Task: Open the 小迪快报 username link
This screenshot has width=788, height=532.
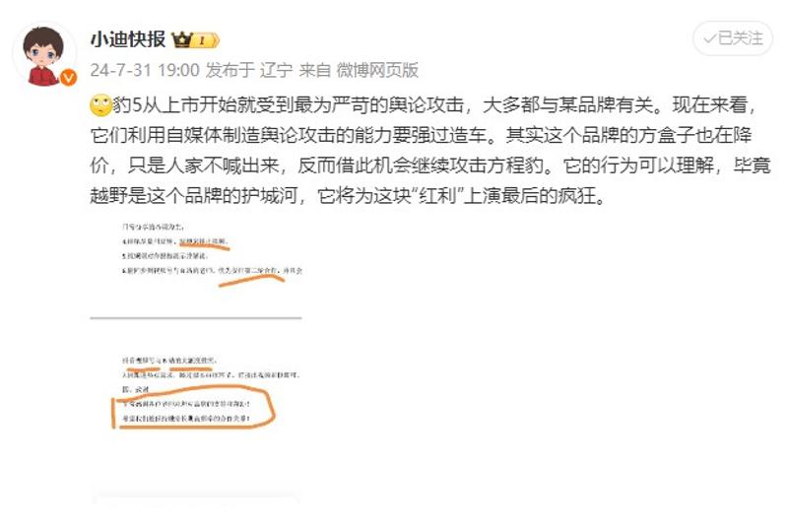Action: [128, 39]
